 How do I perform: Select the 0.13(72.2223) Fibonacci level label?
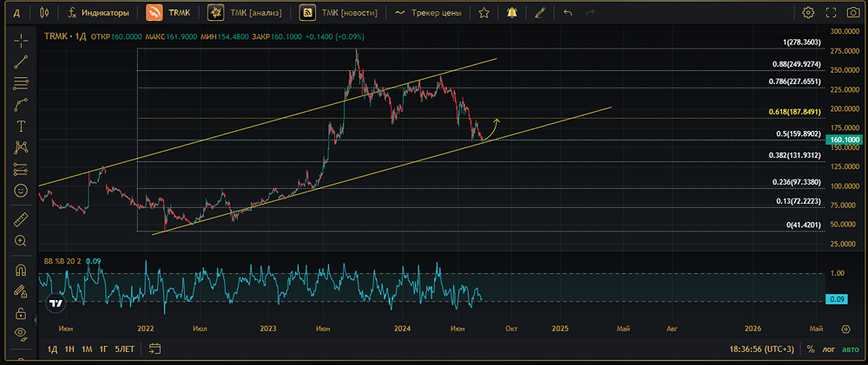click(x=799, y=201)
